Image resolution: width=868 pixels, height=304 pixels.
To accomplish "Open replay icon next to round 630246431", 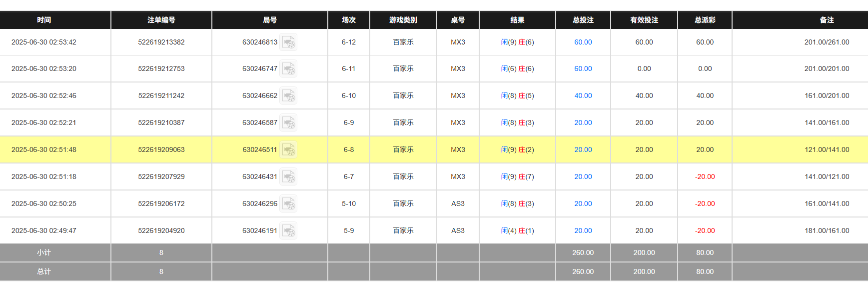I will [x=288, y=177].
